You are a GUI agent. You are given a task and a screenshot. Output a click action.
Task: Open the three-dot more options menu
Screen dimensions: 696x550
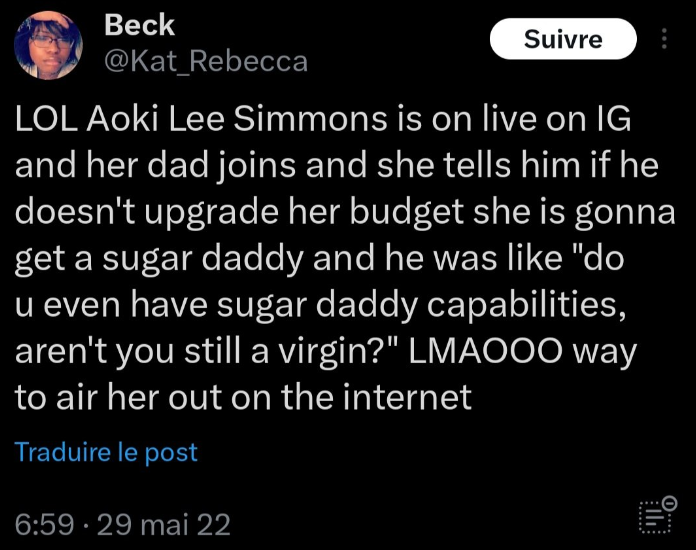(664, 40)
